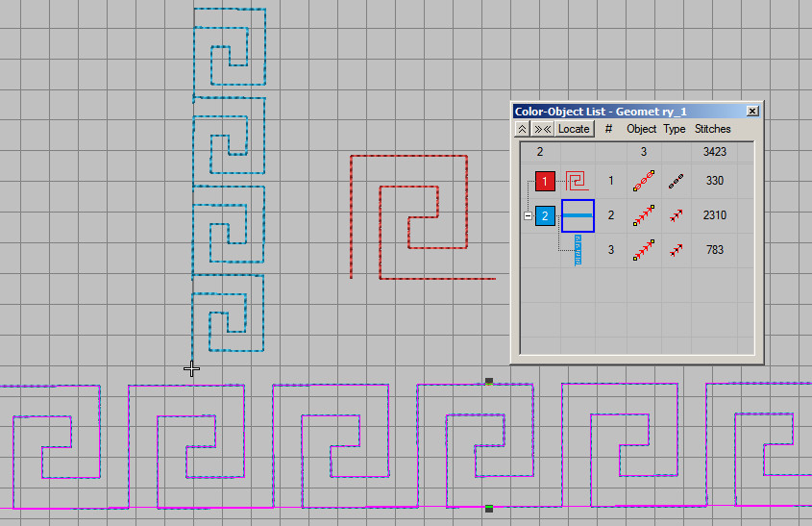This screenshot has height=526, width=812.
Task: Click the green selection handle on bottom border
Action: click(x=489, y=508)
